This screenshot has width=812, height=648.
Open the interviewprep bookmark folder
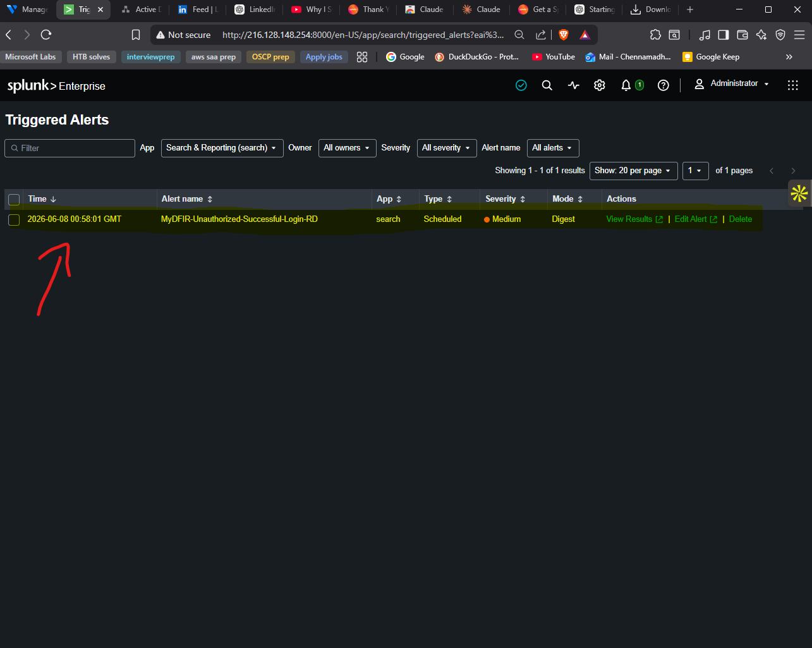[x=150, y=57]
